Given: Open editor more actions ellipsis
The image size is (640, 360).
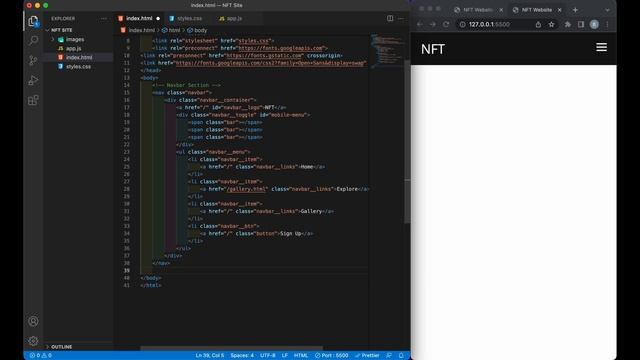Looking at the screenshot, I should tap(401, 18).
